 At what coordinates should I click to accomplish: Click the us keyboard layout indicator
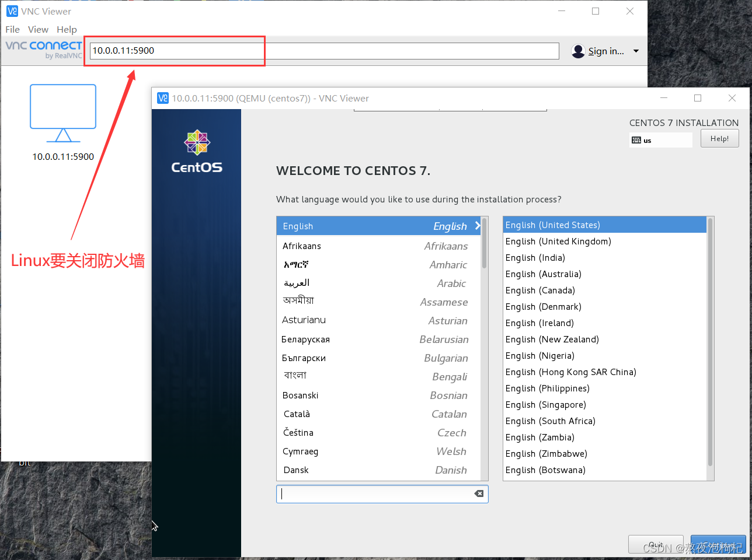point(660,140)
